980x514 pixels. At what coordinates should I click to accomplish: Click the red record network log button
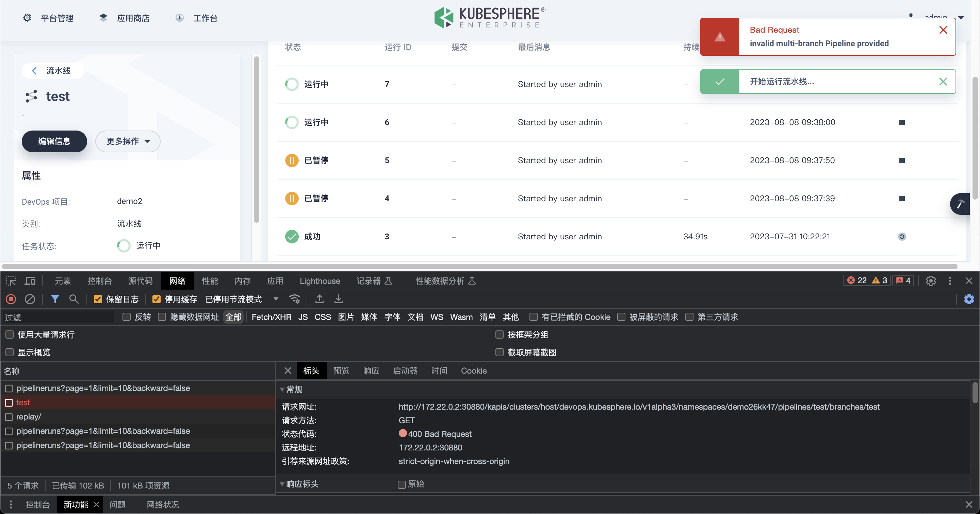[11, 299]
